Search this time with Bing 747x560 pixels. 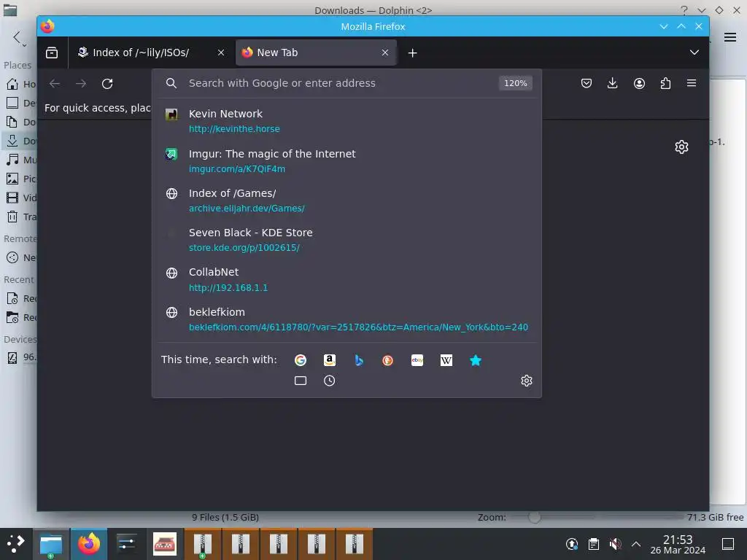[x=359, y=360]
